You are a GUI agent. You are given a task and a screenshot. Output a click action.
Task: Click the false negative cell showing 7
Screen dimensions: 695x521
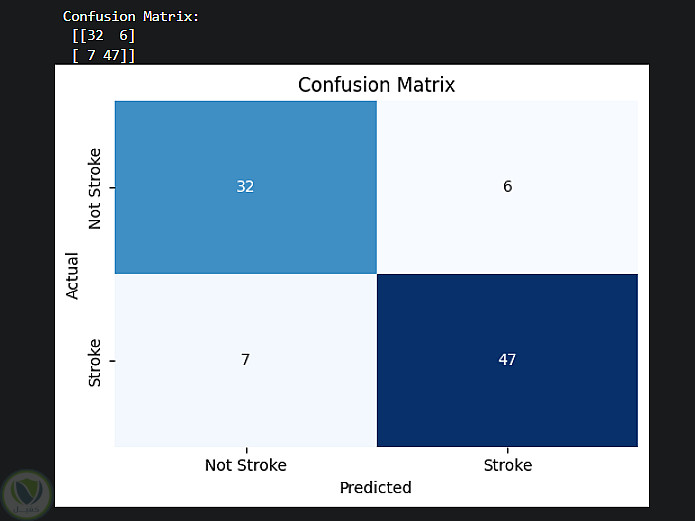(245, 360)
